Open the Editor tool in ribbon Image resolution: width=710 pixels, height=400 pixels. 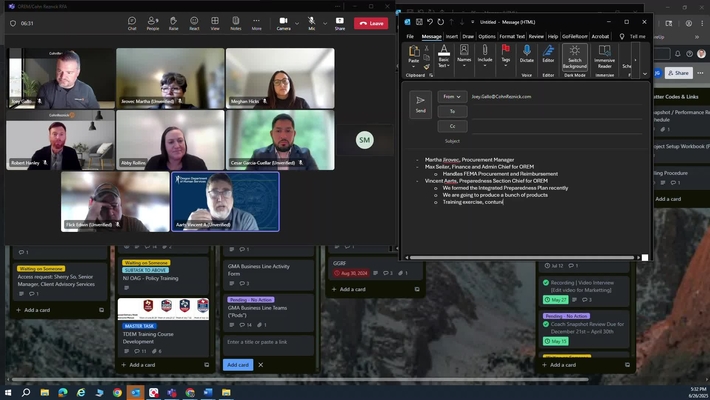tap(548, 54)
